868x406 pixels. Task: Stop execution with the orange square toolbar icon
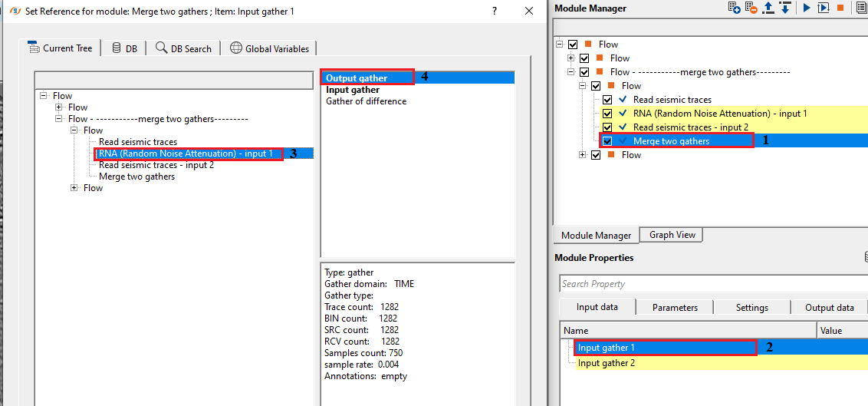840,8
